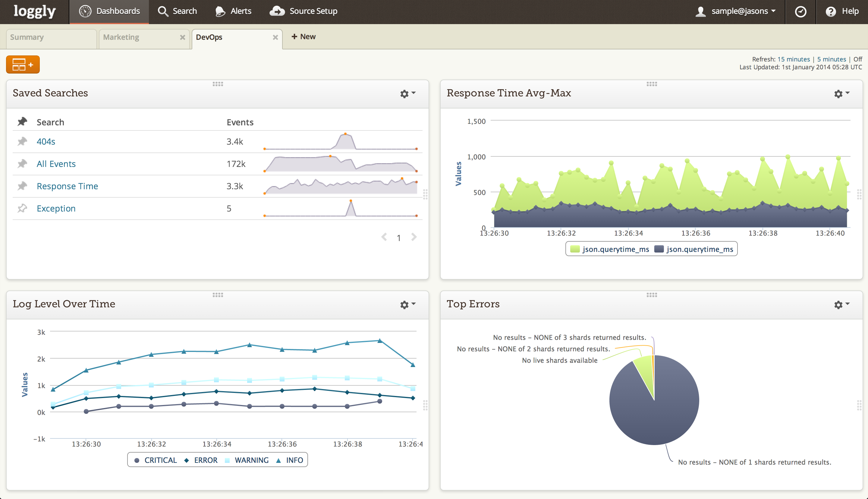Open the Response Time saved search
Screen dimensions: 868x499
click(x=67, y=186)
